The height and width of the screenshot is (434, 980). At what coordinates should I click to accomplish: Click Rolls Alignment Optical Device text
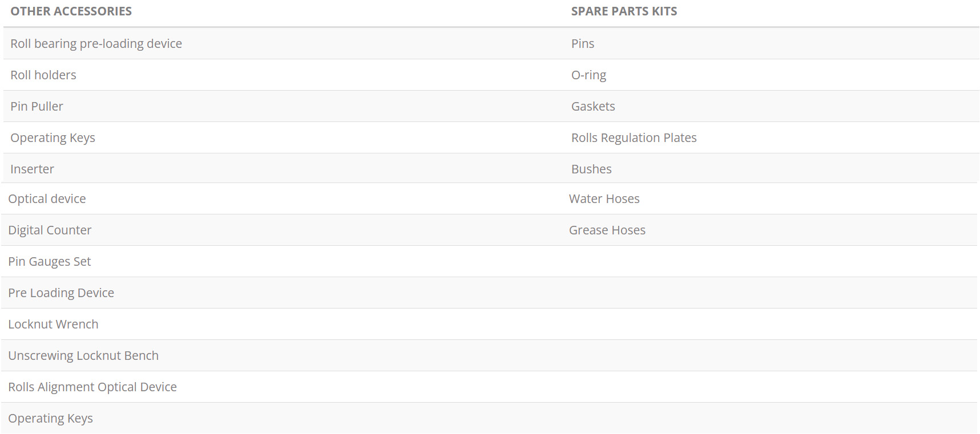tap(92, 387)
